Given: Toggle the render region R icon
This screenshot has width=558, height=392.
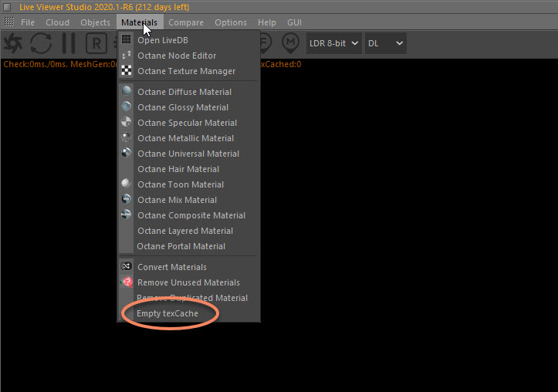Looking at the screenshot, I should point(96,43).
